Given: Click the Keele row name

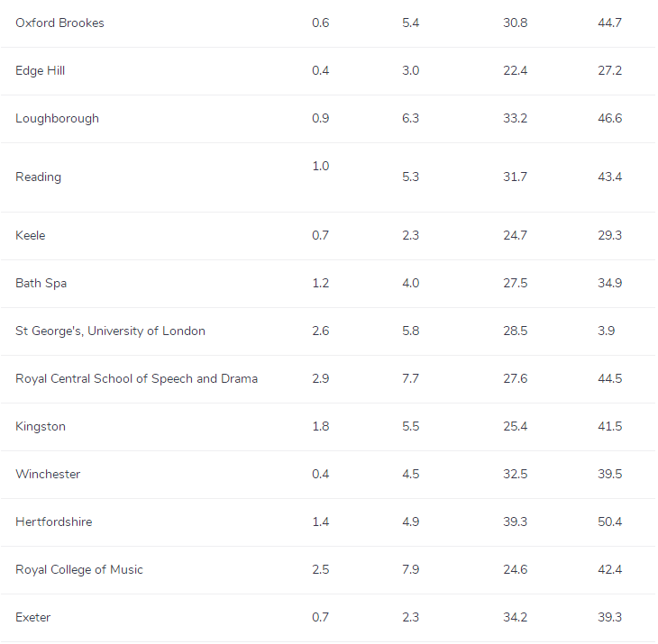Looking at the screenshot, I should [30, 235].
